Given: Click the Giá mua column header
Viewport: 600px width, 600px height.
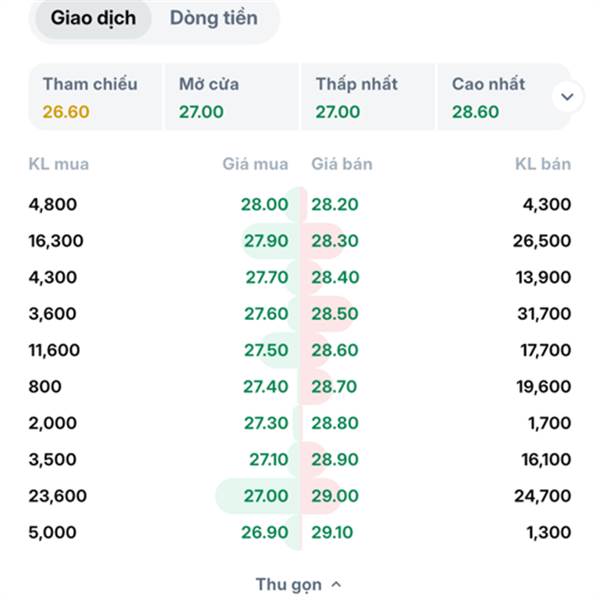Looking at the screenshot, I should pos(255,164).
